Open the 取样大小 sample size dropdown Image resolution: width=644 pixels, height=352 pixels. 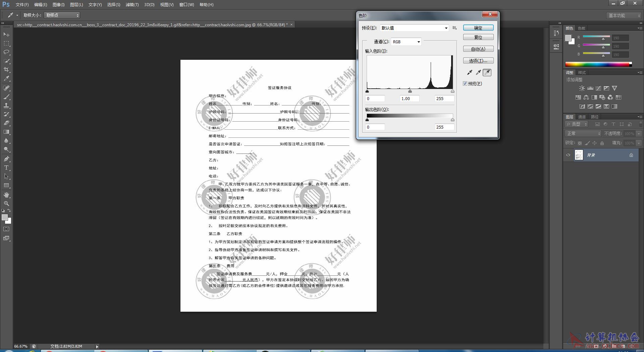[62, 15]
